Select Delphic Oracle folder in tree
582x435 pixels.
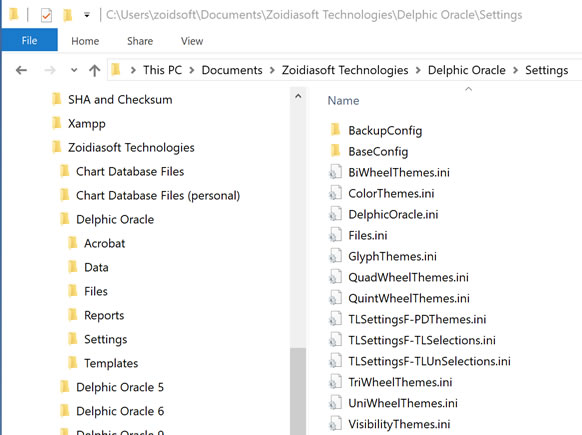115,219
